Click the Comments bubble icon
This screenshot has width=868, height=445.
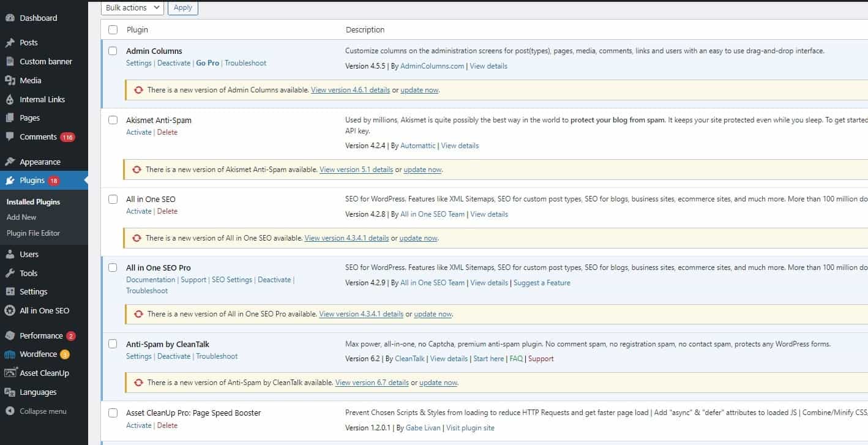click(x=10, y=137)
